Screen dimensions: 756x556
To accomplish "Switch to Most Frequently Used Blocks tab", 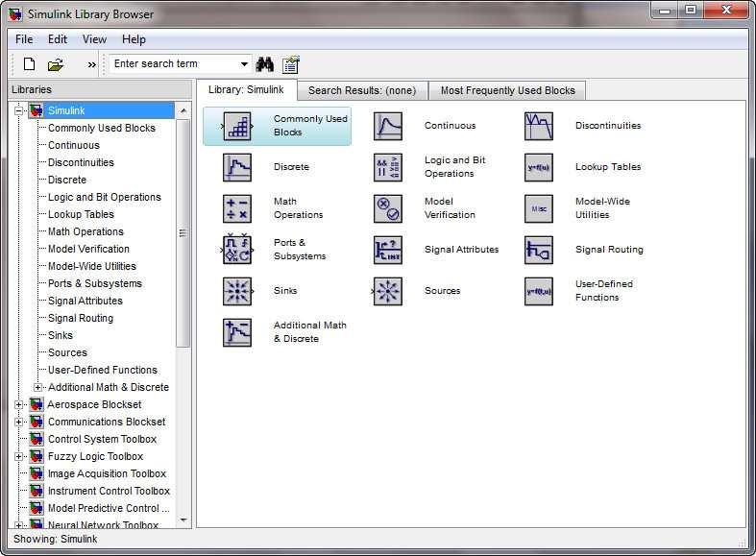I will [508, 90].
